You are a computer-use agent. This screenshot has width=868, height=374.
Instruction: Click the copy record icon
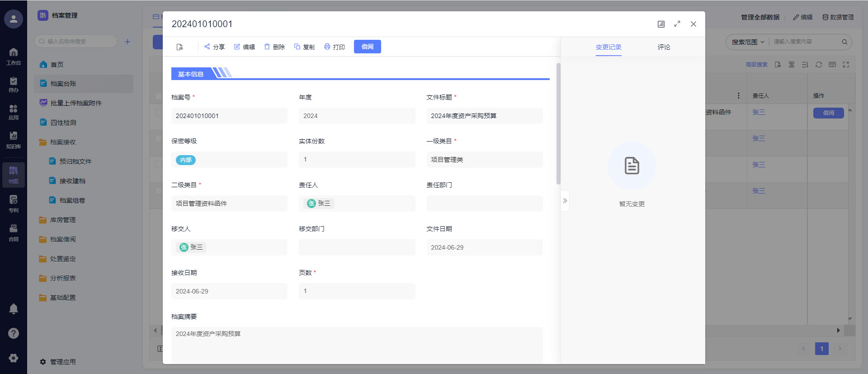(297, 47)
